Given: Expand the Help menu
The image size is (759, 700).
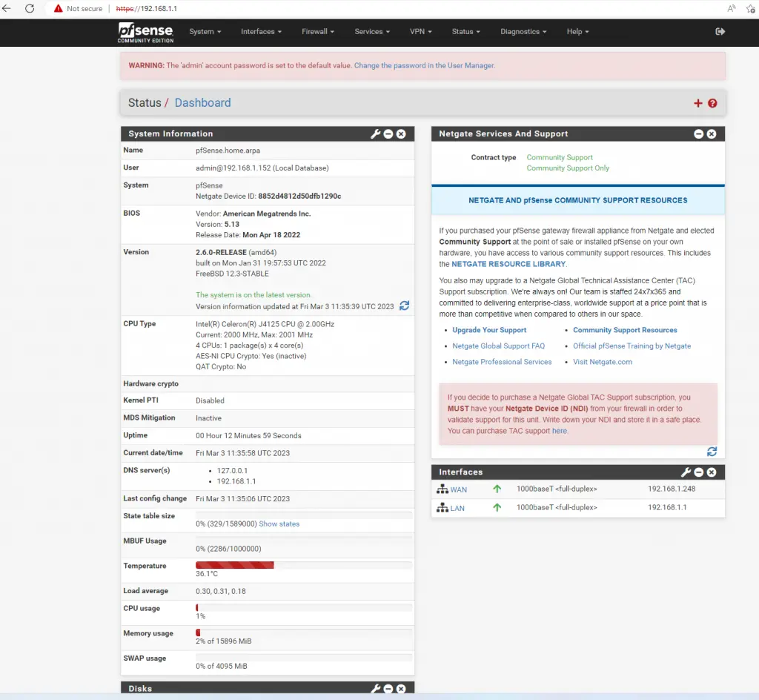Looking at the screenshot, I should pos(578,31).
